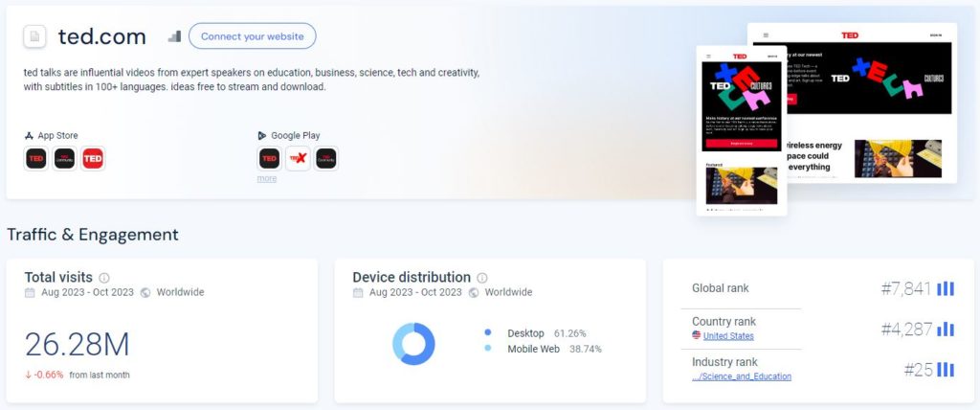Click the Google Play logo icon
The image size is (980, 410).
click(262, 135)
